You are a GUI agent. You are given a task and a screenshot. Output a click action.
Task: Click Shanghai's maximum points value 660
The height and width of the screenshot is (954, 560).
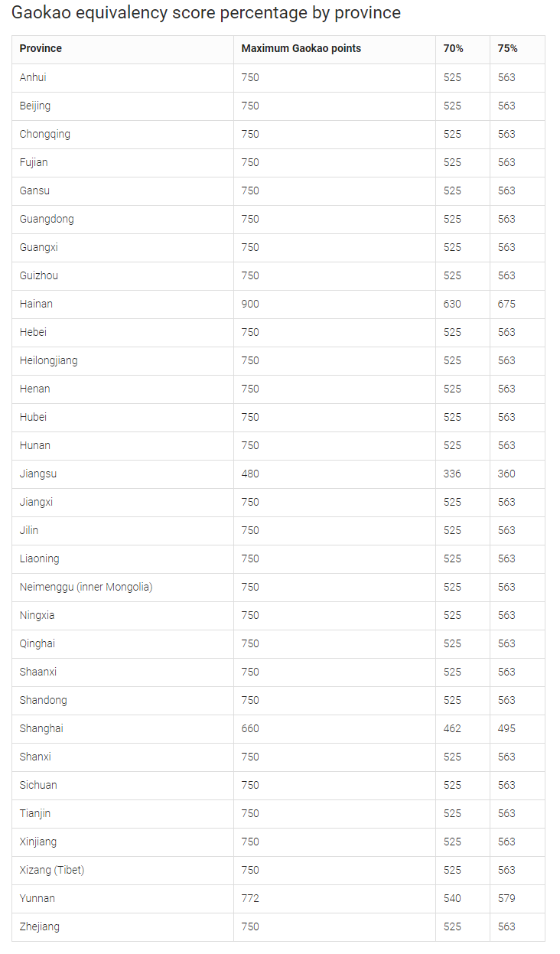coord(250,728)
